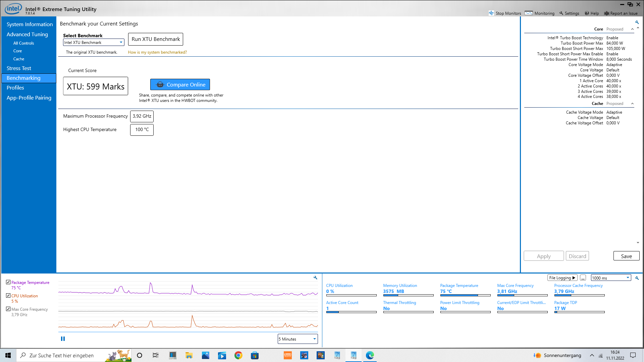This screenshot has height=362, width=644.
Task: Open the Select Benchmark dropdown
Action: click(x=94, y=43)
